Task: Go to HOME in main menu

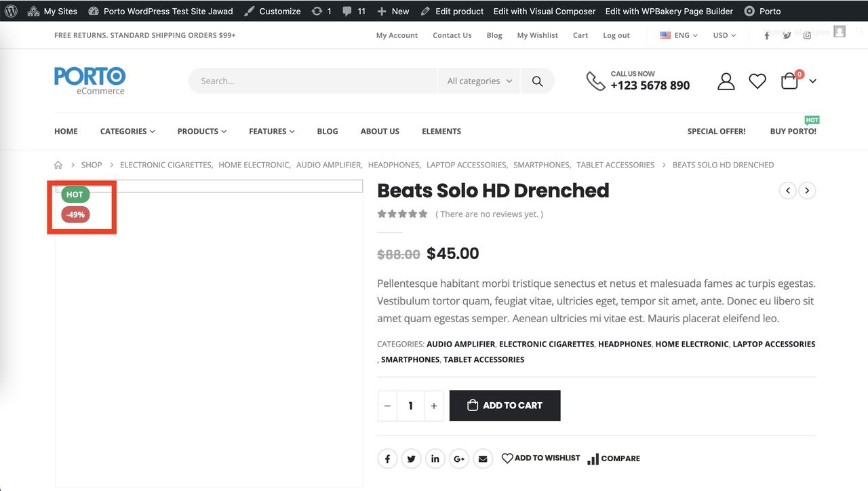Action: point(66,132)
